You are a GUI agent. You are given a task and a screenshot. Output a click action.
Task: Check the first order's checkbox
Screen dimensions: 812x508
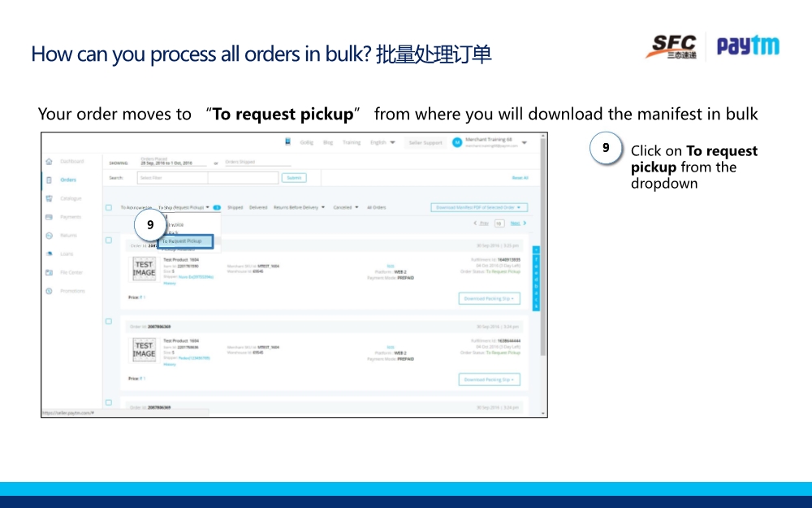[108, 240]
